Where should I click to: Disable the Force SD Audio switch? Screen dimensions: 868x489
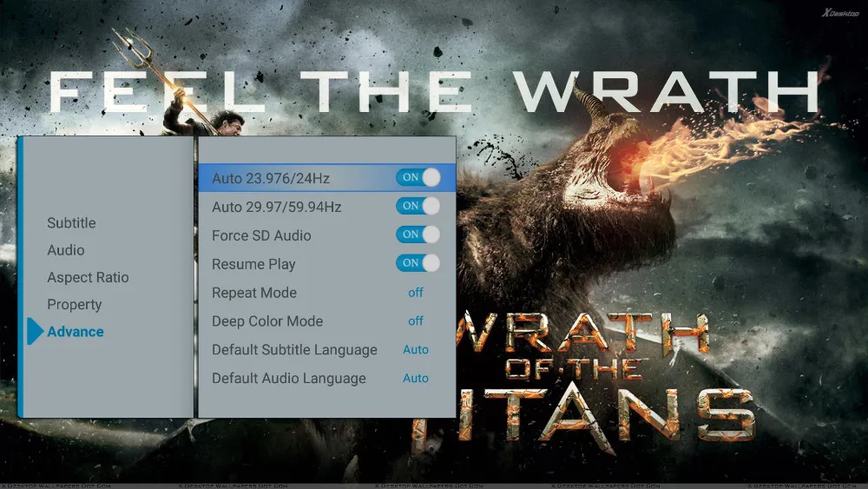(418, 235)
